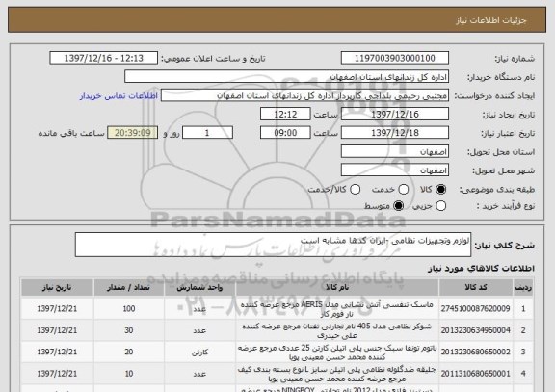Choose the متوسط purchase process option

pos(398,206)
